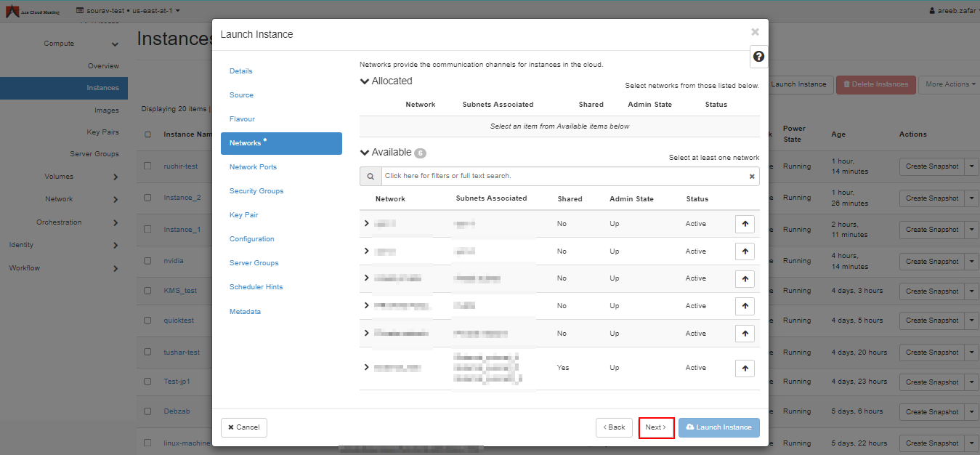Click the Ace Cloud Hosting logo
The height and width of the screenshot is (455, 980).
point(33,11)
